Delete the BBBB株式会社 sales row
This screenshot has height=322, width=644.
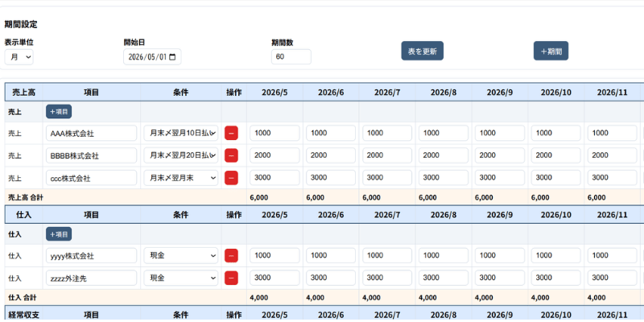click(231, 155)
